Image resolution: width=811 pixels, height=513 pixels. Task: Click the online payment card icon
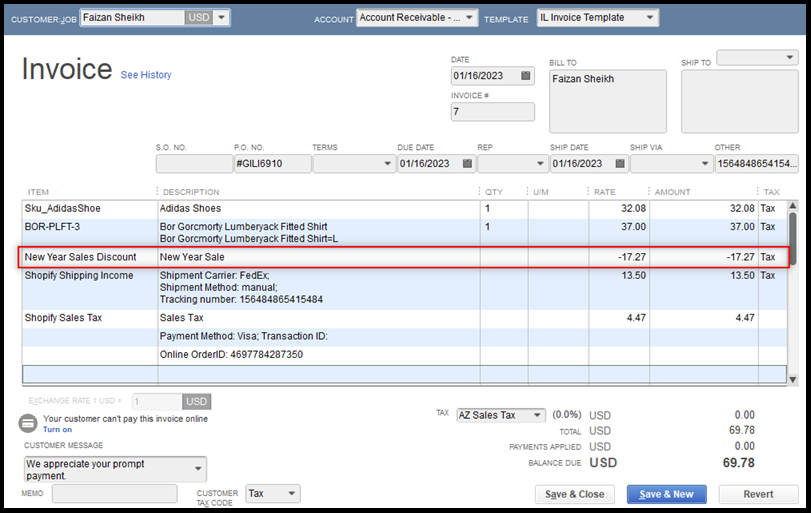point(29,424)
